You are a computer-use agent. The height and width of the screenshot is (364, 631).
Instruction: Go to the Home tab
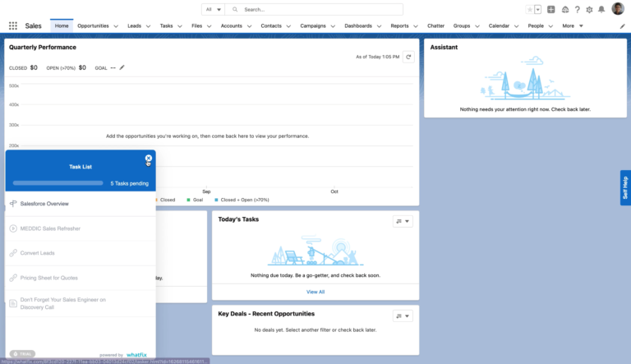pyautogui.click(x=61, y=25)
